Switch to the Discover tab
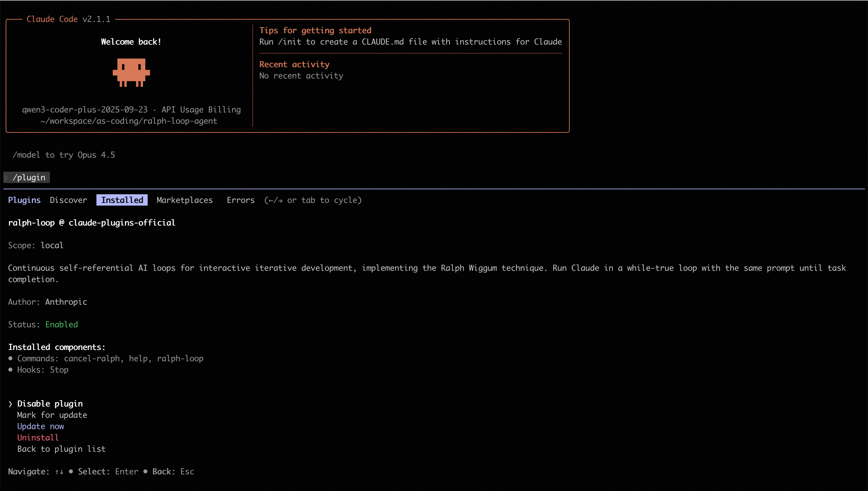 click(x=68, y=200)
